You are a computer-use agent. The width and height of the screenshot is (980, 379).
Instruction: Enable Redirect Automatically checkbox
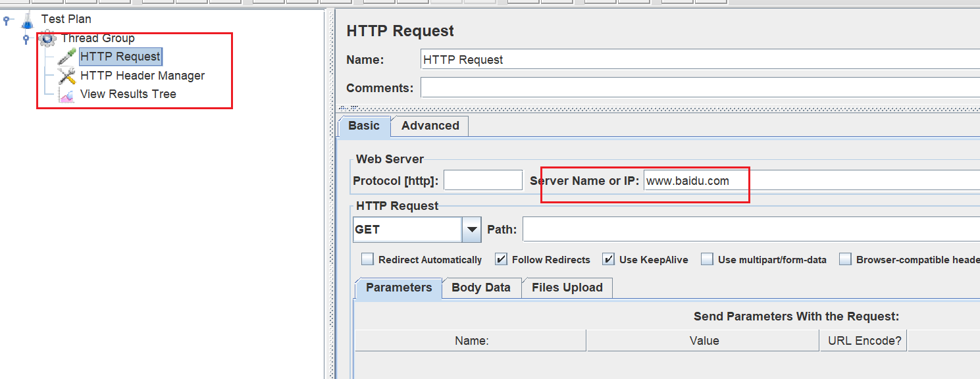367,259
